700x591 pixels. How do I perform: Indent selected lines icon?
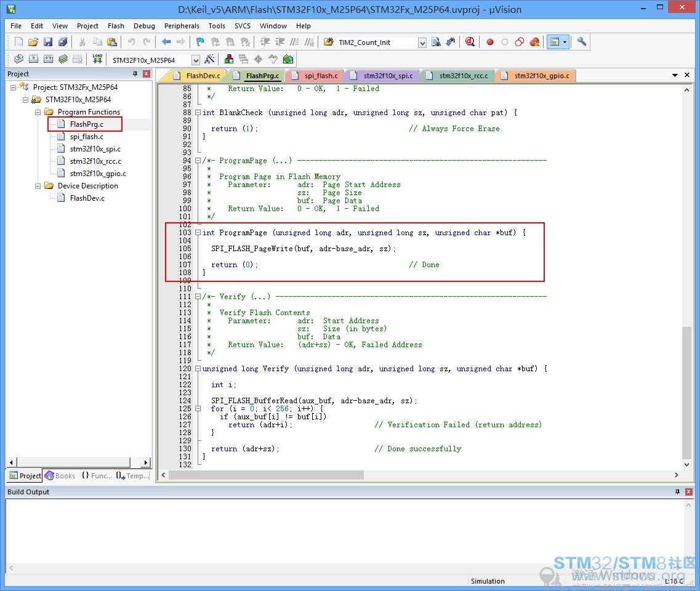pyautogui.click(x=265, y=42)
